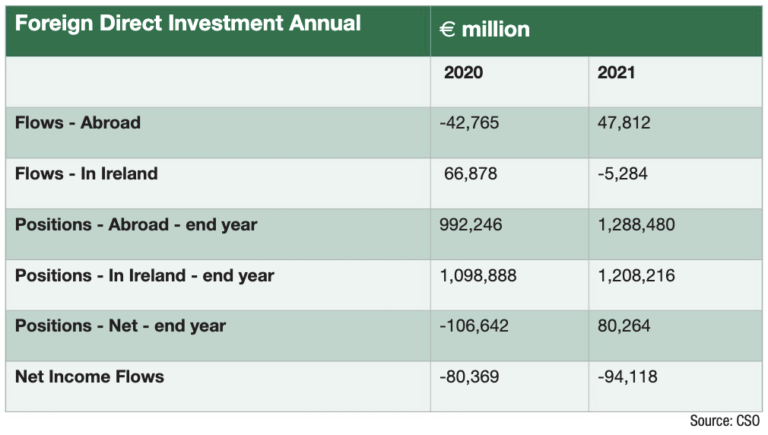Click the -106,642 value cell
Screen dimensions: 768x435
474,326
